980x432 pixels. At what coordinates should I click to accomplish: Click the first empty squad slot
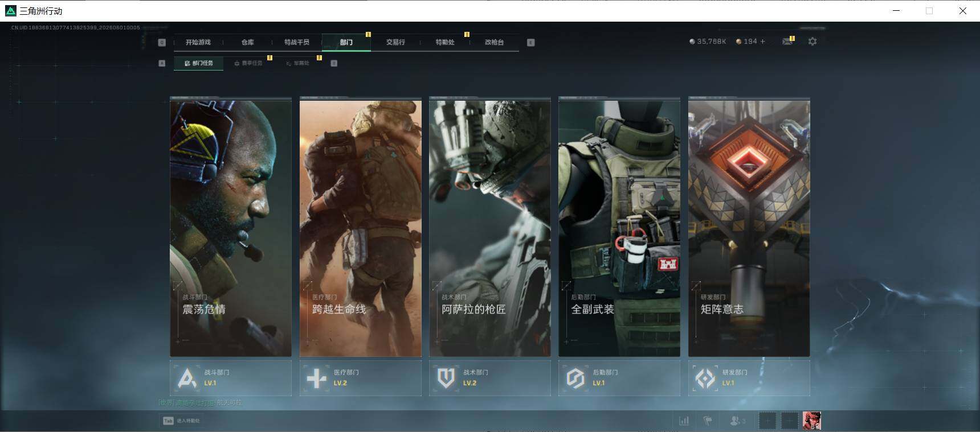coord(767,421)
